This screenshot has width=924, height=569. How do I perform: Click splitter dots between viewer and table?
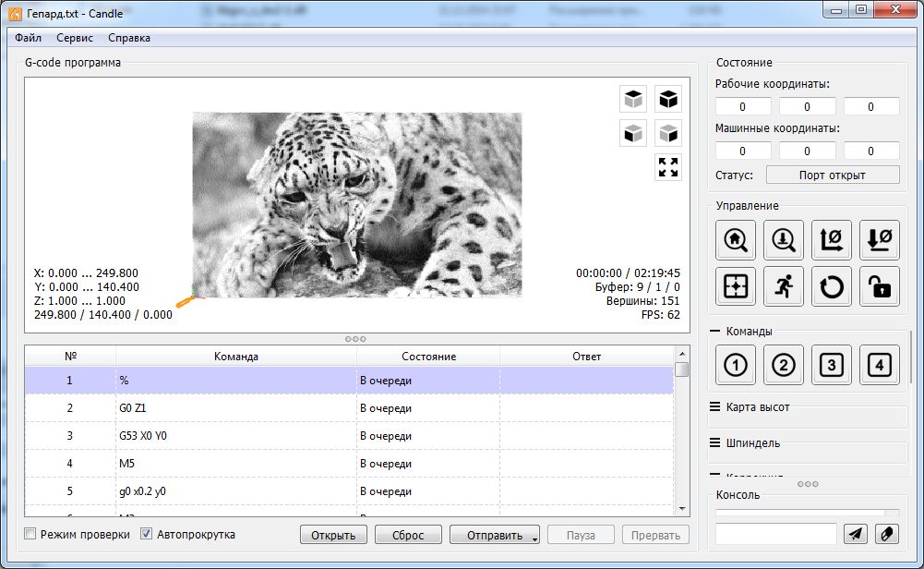coord(355,339)
